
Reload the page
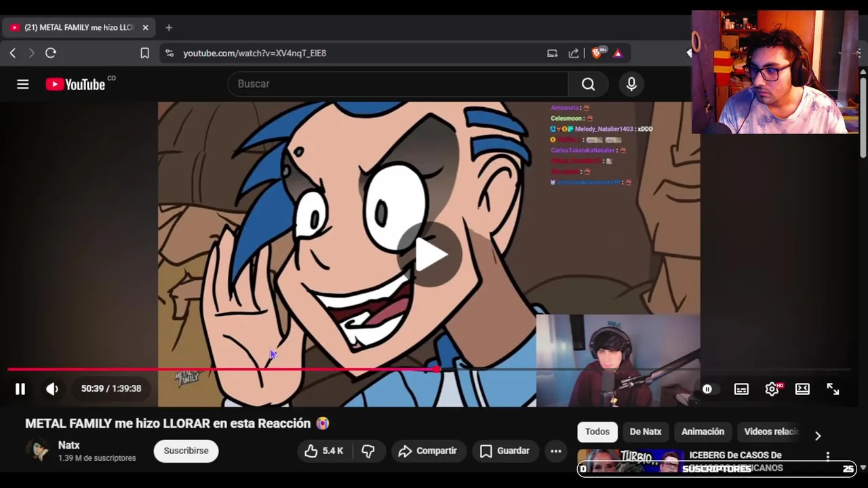coord(51,53)
